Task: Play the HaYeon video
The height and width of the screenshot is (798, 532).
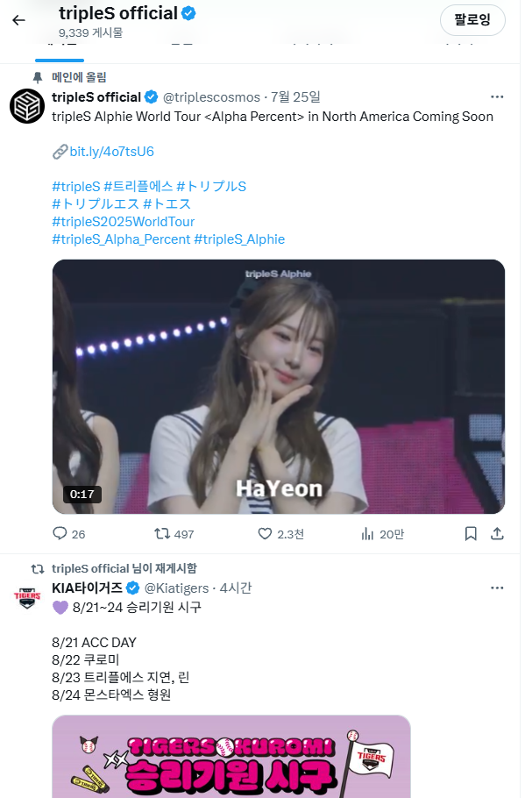Action: coord(279,386)
